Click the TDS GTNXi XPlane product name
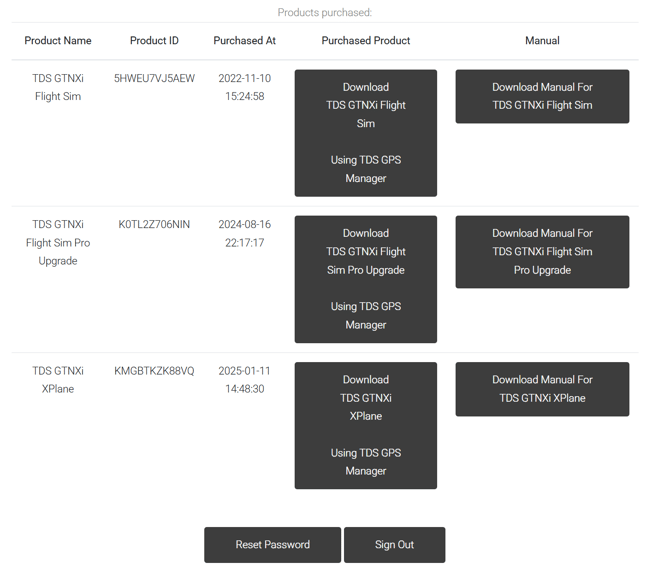The image size is (670, 580). click(58, 380)
